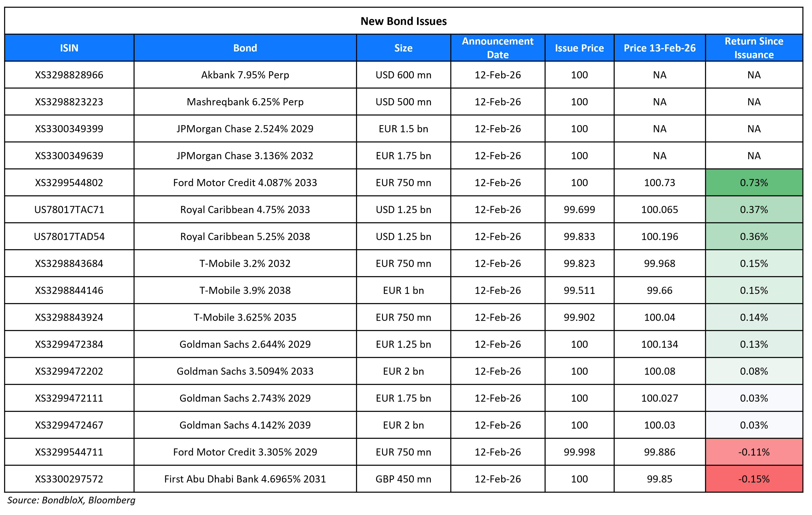This screenshot has width=812, height=515.
Task: Click the ISIN column header
Action: coord(69,48)
